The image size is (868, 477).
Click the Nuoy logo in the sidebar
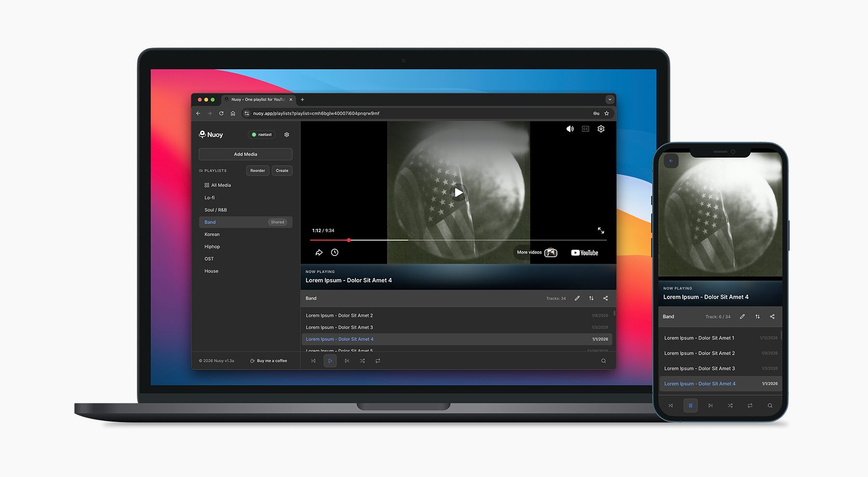[203, 134]
